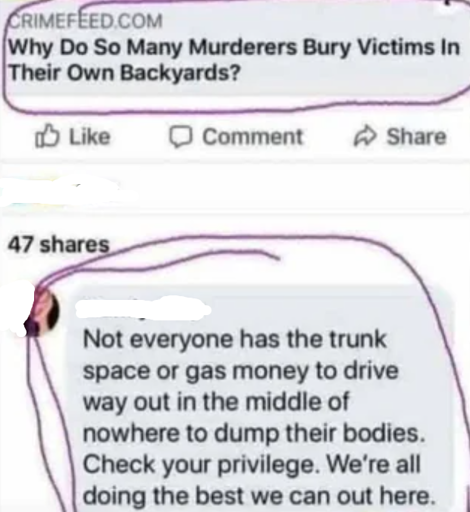This screenshot has width=470, height=512.
Task: Tap the Comment button label
Action: 253,137
